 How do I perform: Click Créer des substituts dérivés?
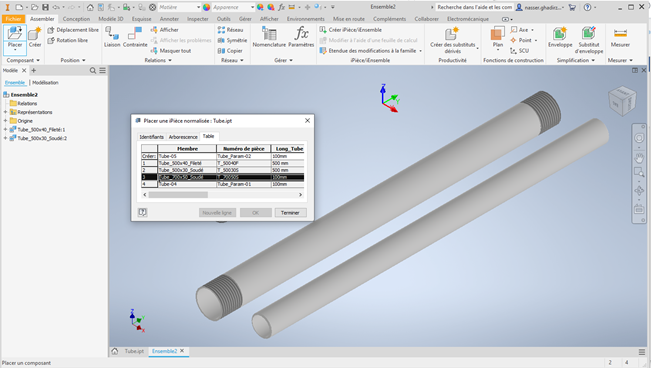click(453, 39)
